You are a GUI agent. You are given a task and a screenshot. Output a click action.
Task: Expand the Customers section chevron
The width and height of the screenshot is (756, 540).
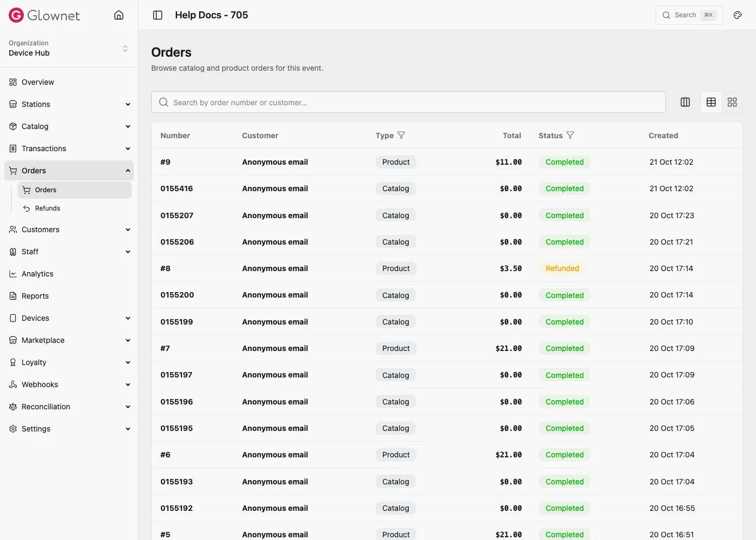[x=128, y=230]
